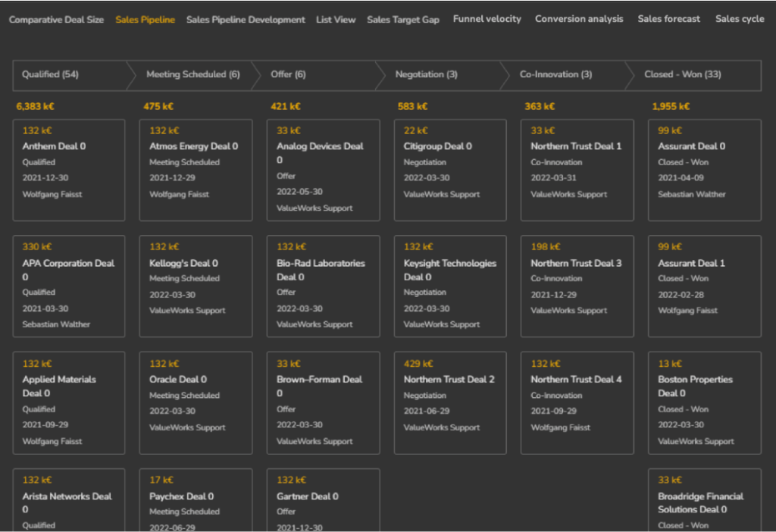The image size is (776, 532).
Task: Switch to Sales forecast tab
Action: (x=669, y=19)
